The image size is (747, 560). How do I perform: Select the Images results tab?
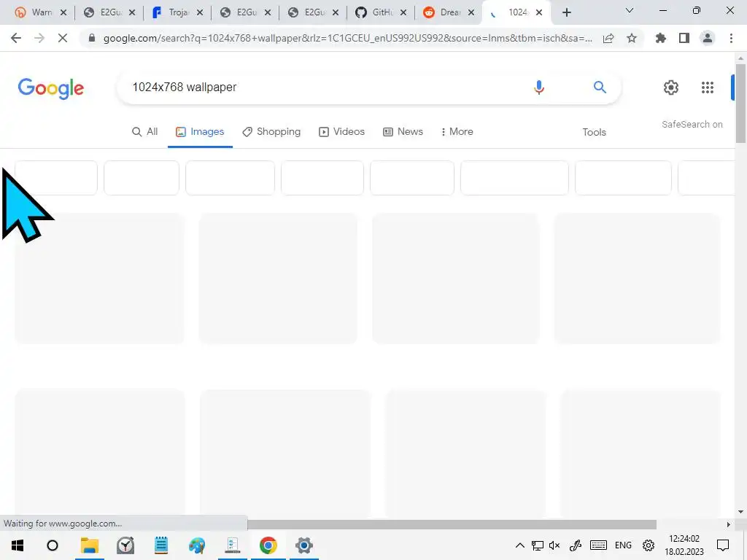(200, 132)
